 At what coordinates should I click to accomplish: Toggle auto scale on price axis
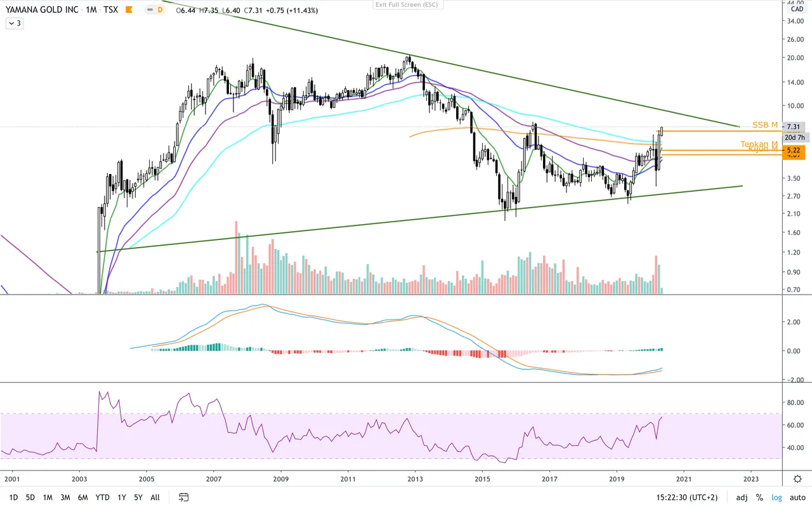tap(797, 497)
